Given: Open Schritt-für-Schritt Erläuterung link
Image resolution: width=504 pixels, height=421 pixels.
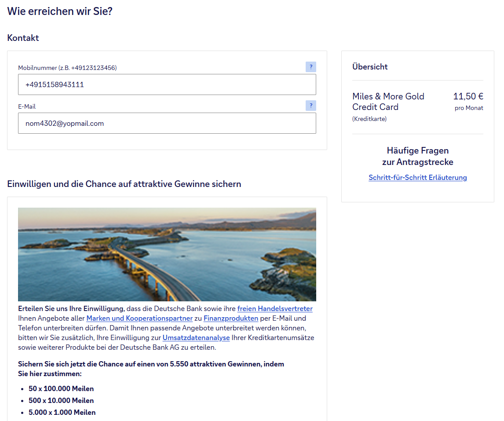Looking at the screenshot, I should coord(417,178).
